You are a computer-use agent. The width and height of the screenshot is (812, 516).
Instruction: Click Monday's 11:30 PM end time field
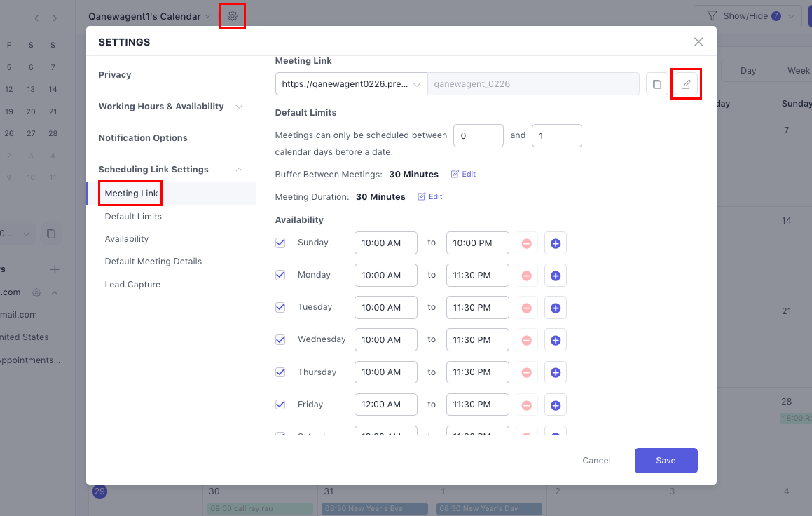(x=477, y=275)
